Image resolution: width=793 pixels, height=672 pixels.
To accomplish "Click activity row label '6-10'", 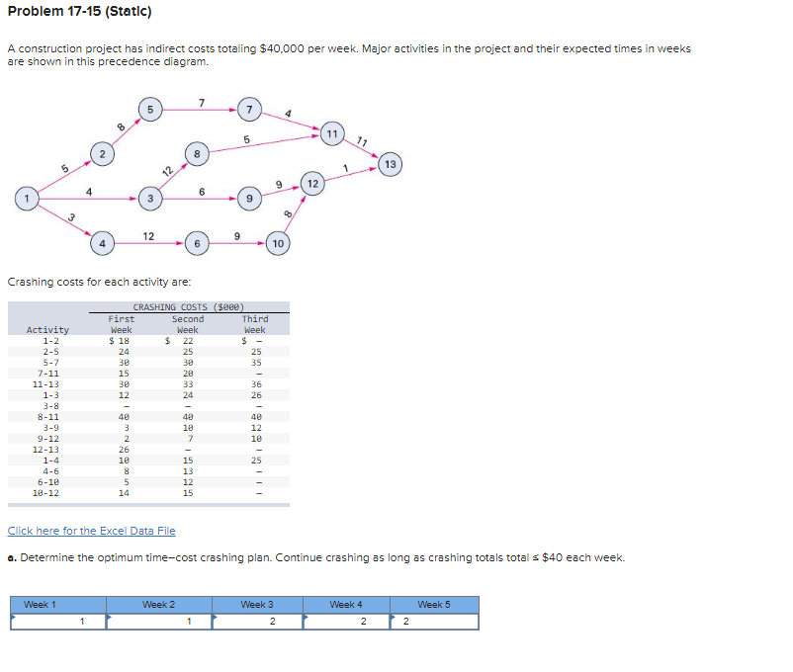I will click(x=48, y=482).
